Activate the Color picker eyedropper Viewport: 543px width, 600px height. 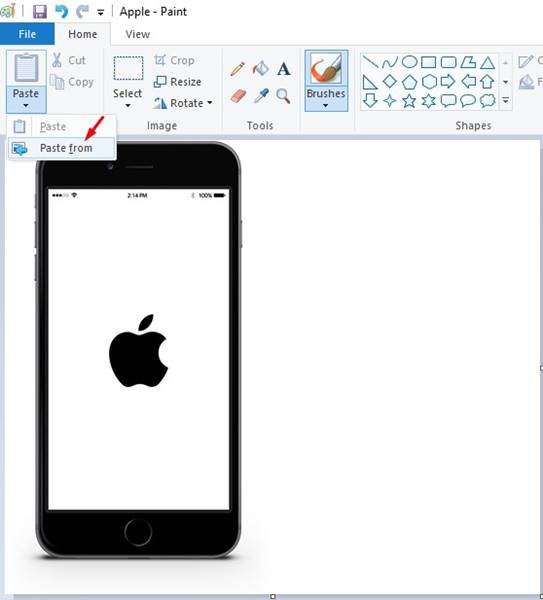(261, 96)
